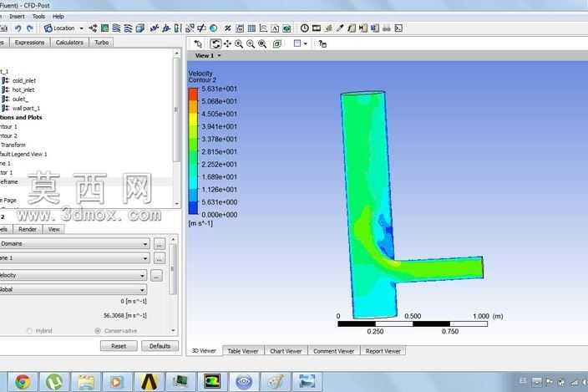Viewport: 588px width, 392px height.
Task: Insert an Instance Transform from toolbar
Action: 190,28
